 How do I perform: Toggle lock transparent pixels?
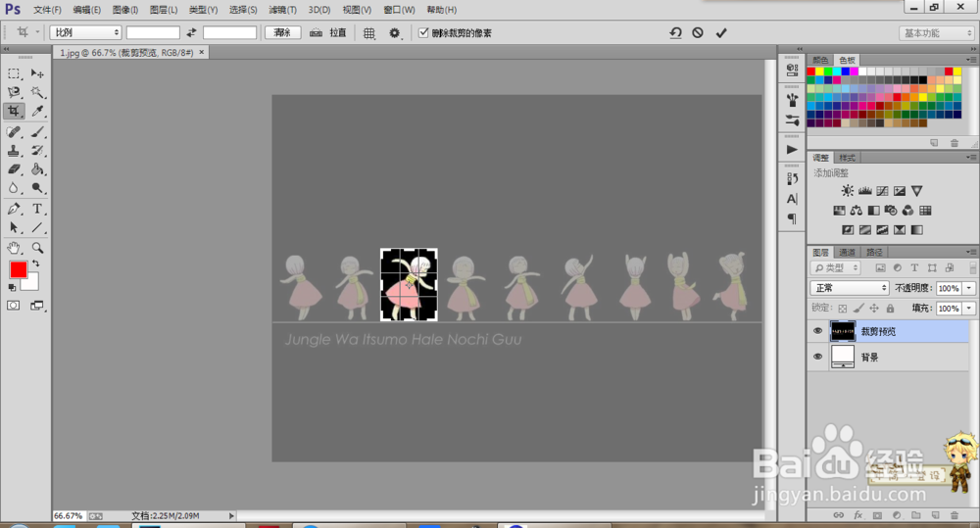click(843, 308)
